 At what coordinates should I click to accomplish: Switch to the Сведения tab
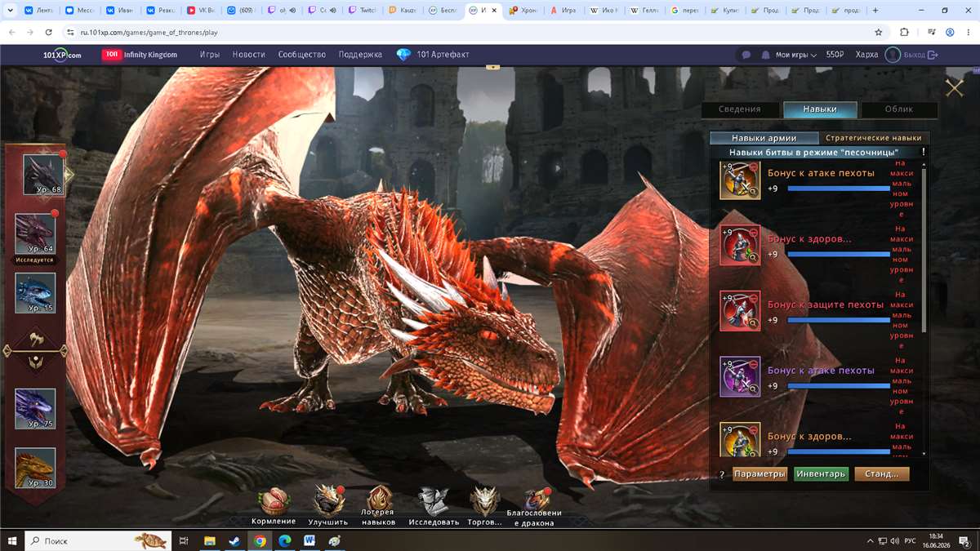739,109
